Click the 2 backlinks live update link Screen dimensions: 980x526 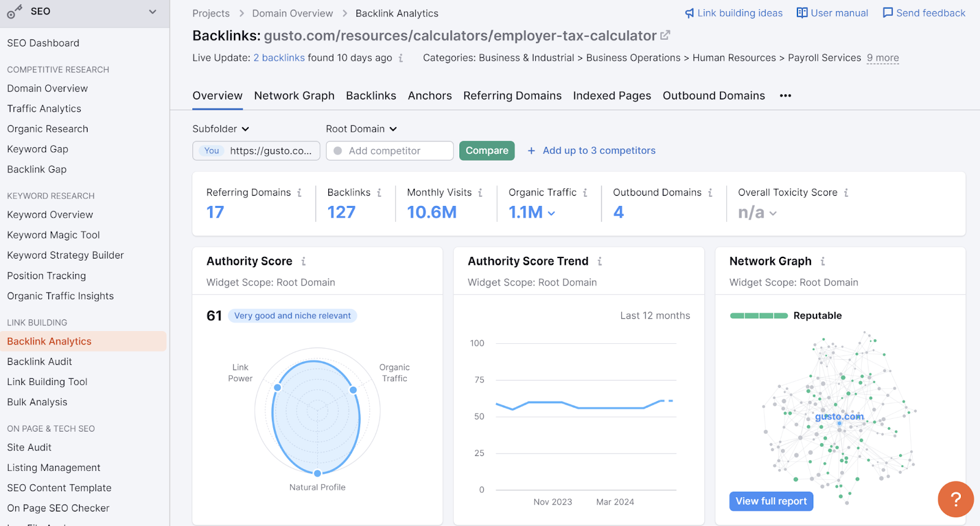(279, 58)
